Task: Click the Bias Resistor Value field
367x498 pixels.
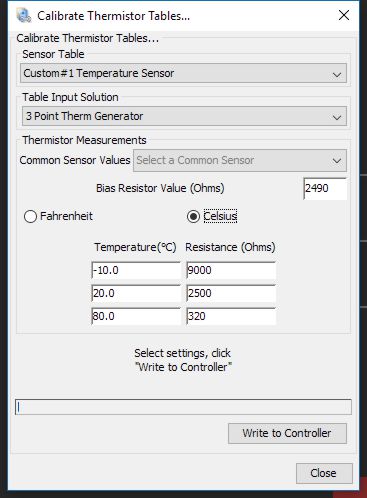Action: (325, 188)
